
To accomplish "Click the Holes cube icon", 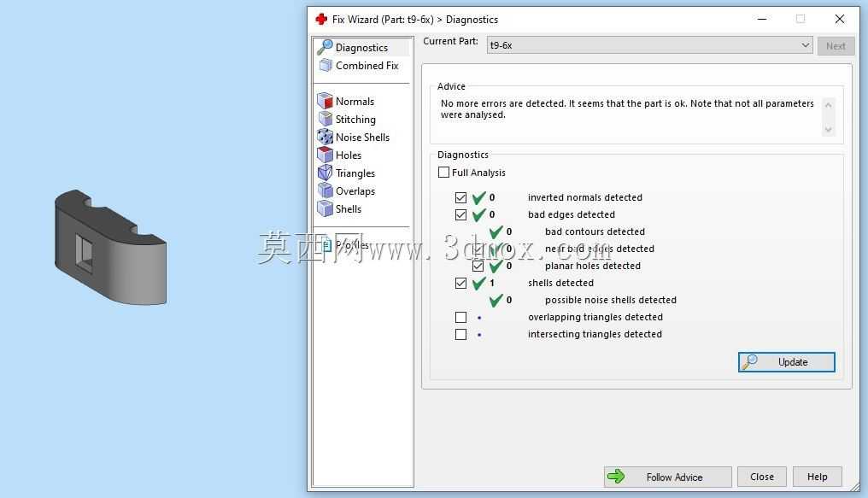I will [x=325, y=155].
